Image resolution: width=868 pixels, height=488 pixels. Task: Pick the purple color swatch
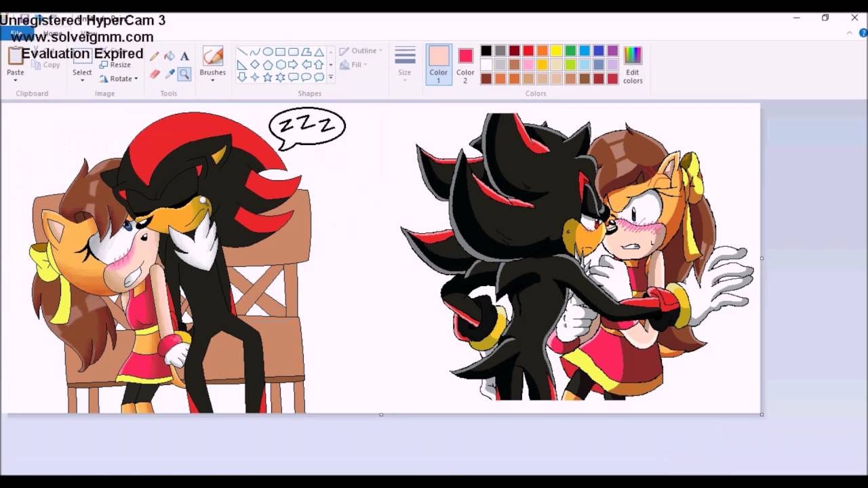point(612,51)
